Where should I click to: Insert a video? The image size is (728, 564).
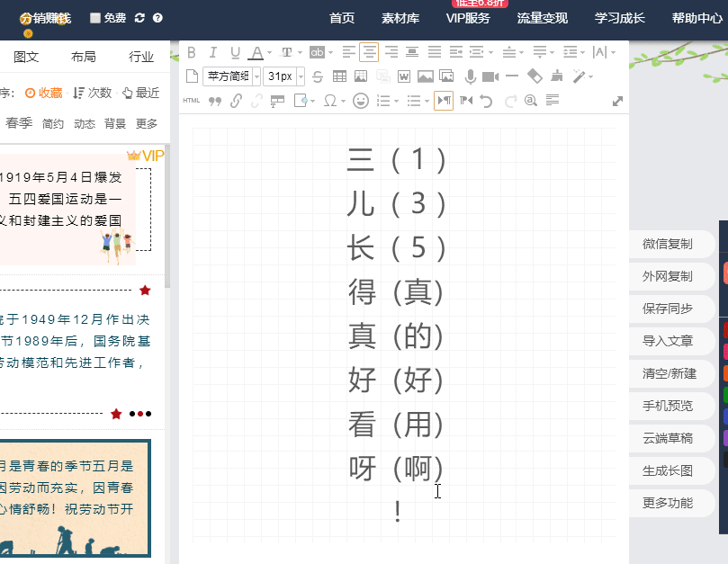click(490, 76)
